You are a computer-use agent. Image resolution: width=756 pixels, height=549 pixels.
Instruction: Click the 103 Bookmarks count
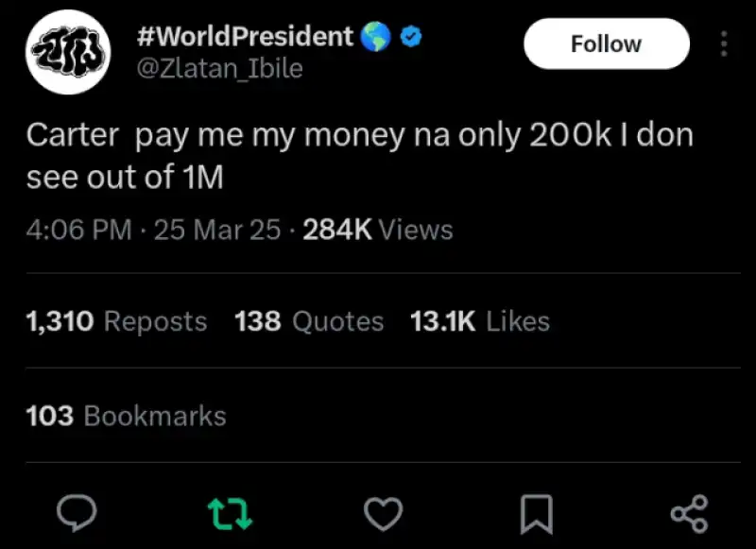coord(126,416)
